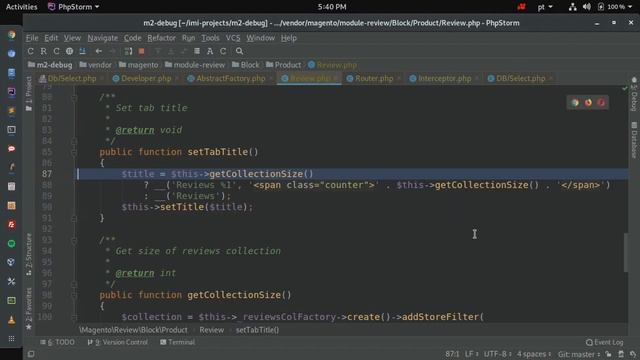This screenshot has height=360, width=640.
Task: Open the Code menu
Action: 132,38
